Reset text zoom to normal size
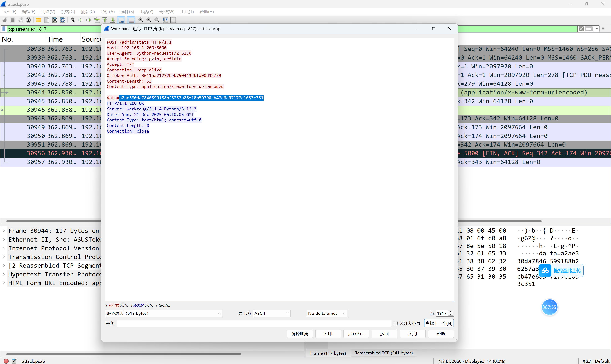 pyautogui.click(x=157, y=20)
